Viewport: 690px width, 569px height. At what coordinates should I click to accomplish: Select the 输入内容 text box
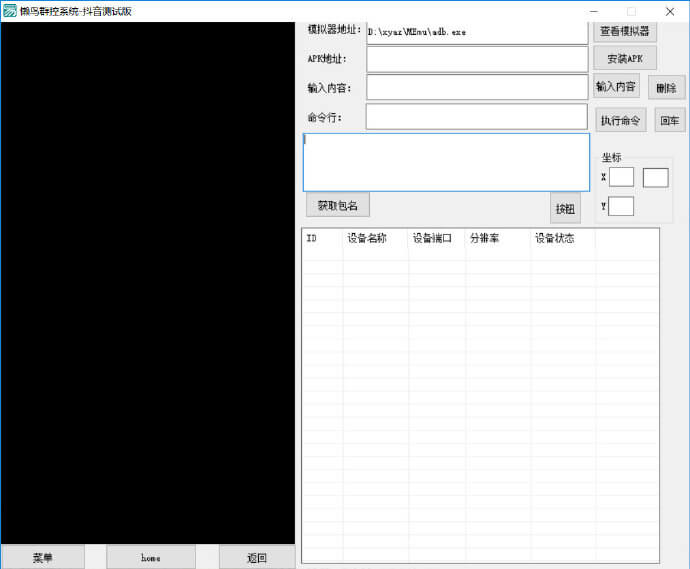477,88
